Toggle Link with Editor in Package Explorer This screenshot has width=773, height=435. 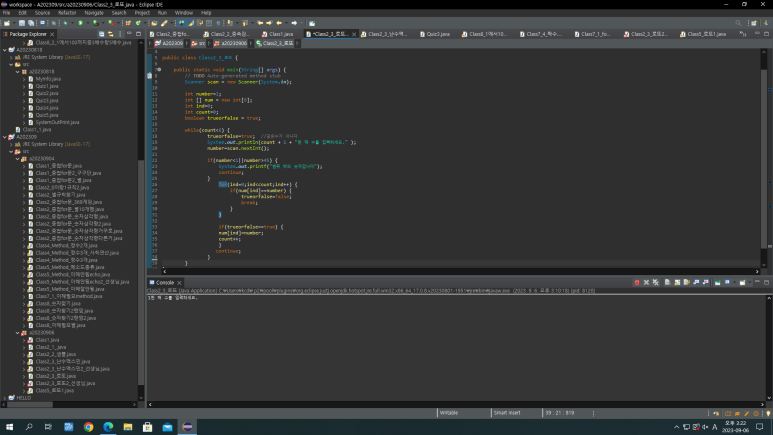(x=111, y=34)
